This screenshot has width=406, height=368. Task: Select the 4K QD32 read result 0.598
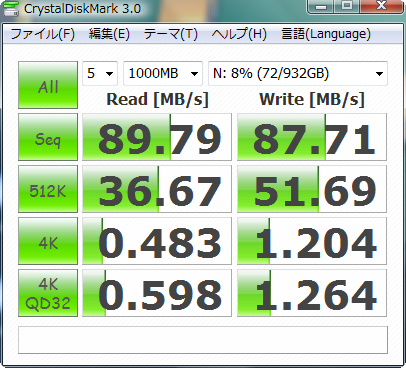pos(157,293)
